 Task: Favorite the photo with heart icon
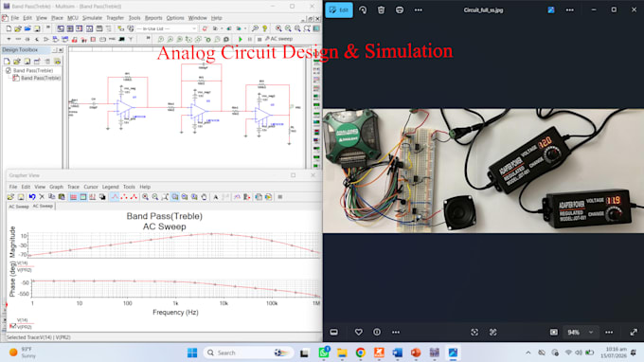pyautogui.click(x=359, y=332)
